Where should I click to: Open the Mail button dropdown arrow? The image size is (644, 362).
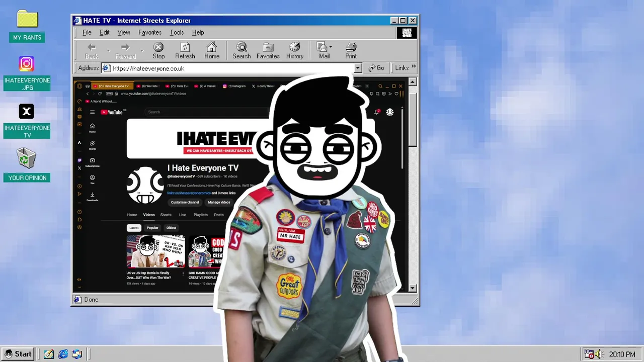pyautogui.click(x=331, y=47)
